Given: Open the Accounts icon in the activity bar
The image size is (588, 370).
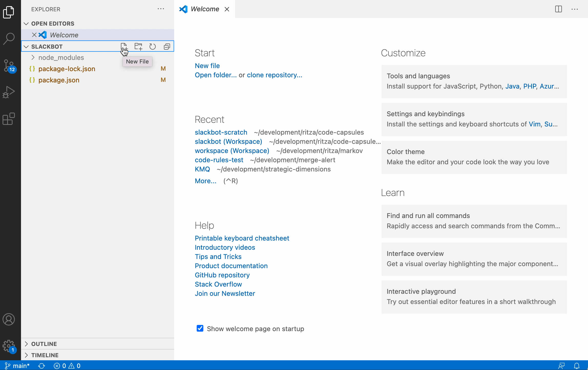Looking at the screenshot, I should coord(9,320).
